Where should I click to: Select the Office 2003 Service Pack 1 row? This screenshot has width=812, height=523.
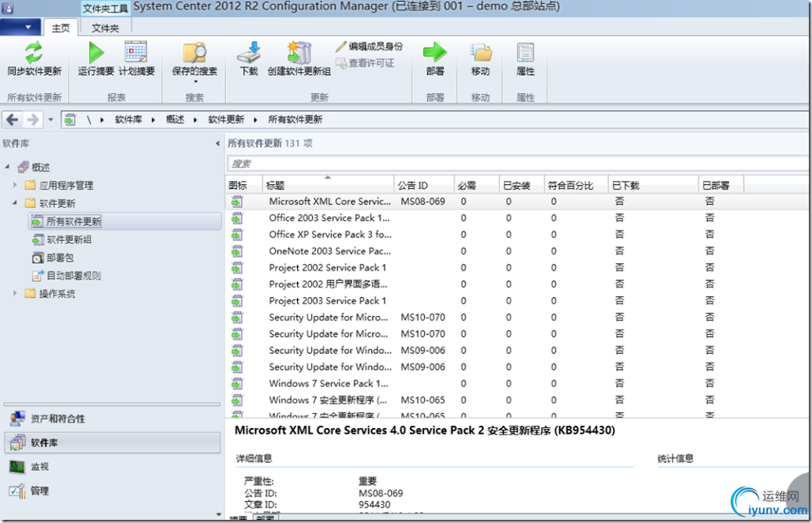[518, 218]
